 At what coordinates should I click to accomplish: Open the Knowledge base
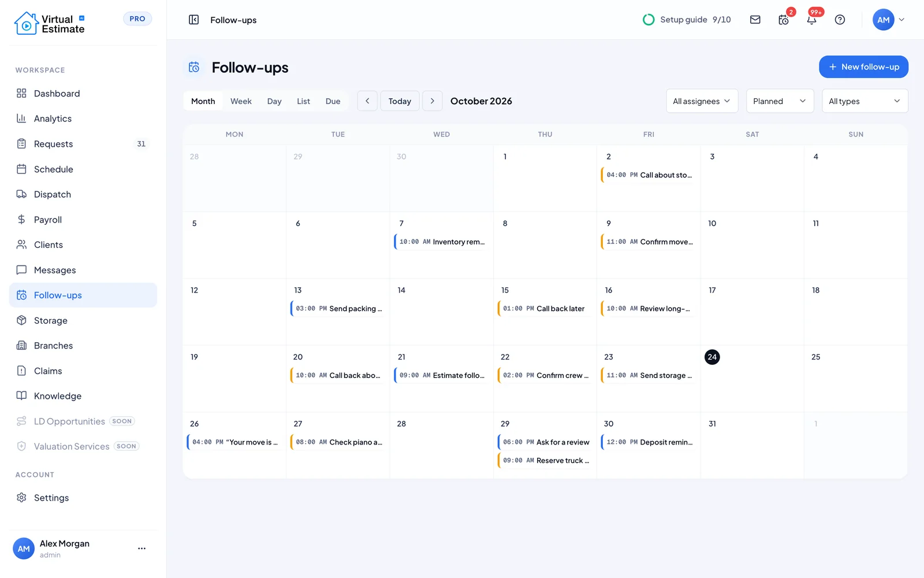tap(83, 396)
